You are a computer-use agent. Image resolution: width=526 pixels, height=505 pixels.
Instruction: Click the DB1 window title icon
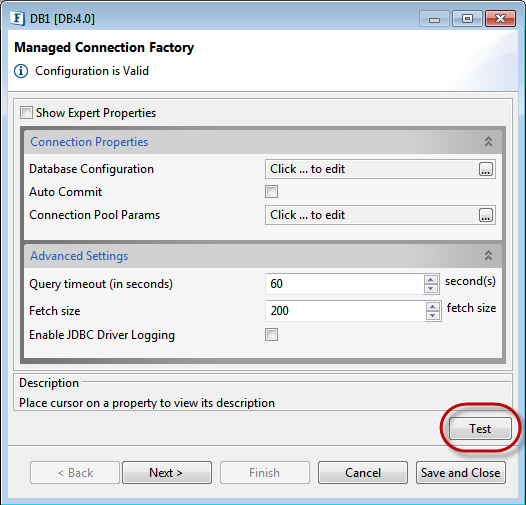[x=17, y=18]
